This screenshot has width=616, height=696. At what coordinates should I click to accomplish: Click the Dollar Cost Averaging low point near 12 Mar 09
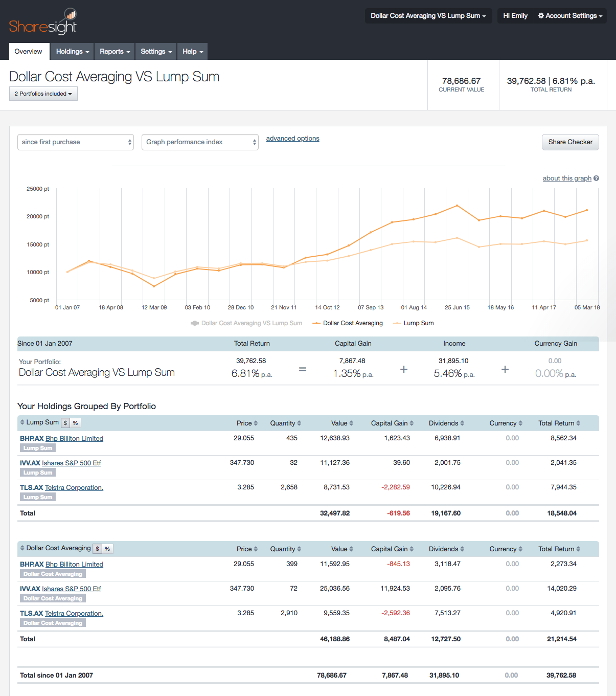[154, 286]
